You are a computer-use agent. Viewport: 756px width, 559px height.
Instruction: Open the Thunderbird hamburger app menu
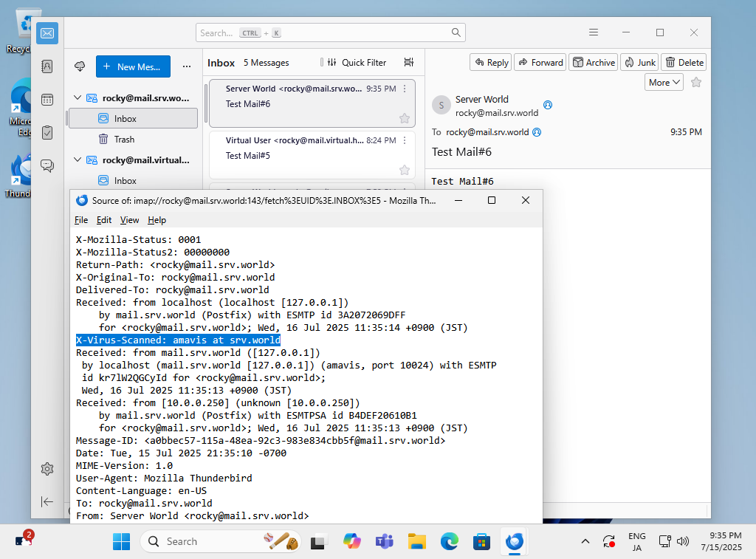594,32
